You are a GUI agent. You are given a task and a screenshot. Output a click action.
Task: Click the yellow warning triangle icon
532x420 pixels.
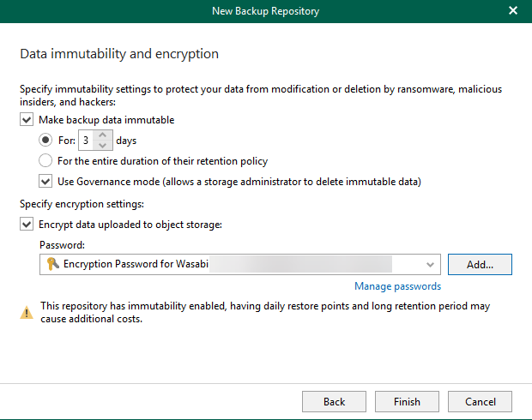click(x=27, y=313)
